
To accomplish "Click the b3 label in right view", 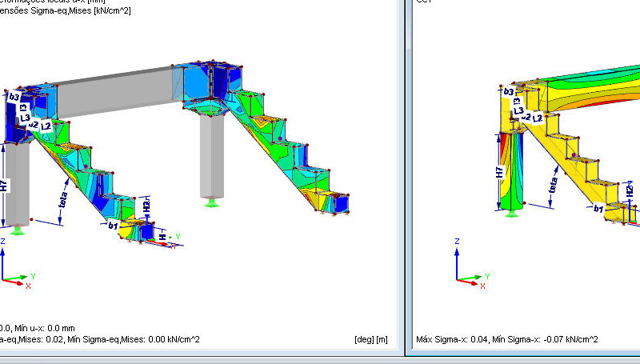I will pos(509,91).
